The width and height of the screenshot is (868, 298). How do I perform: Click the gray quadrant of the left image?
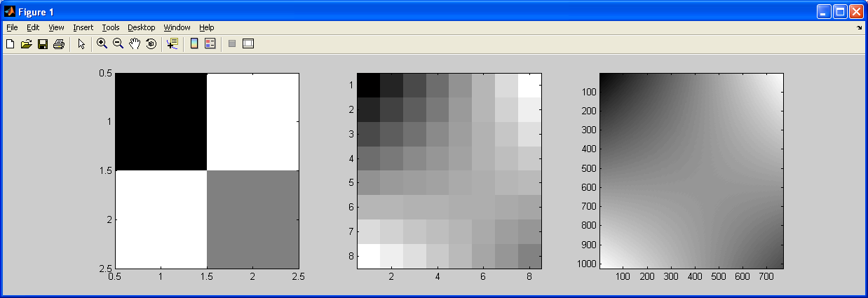(253, 219)
